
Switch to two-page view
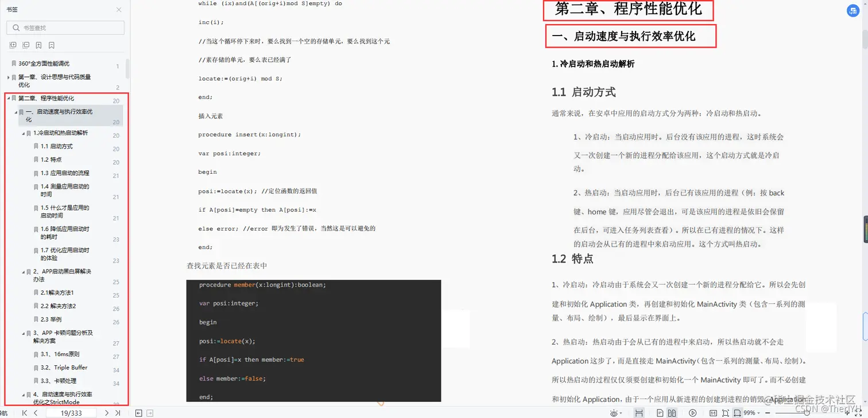pyautogui.click(x=672, y=413)
